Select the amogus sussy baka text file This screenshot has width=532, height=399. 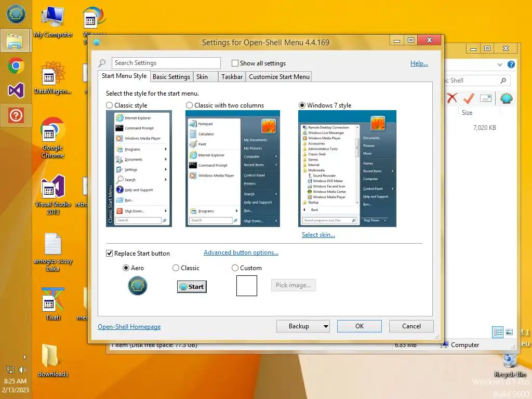pyautogui.click(x=53, y=252)
